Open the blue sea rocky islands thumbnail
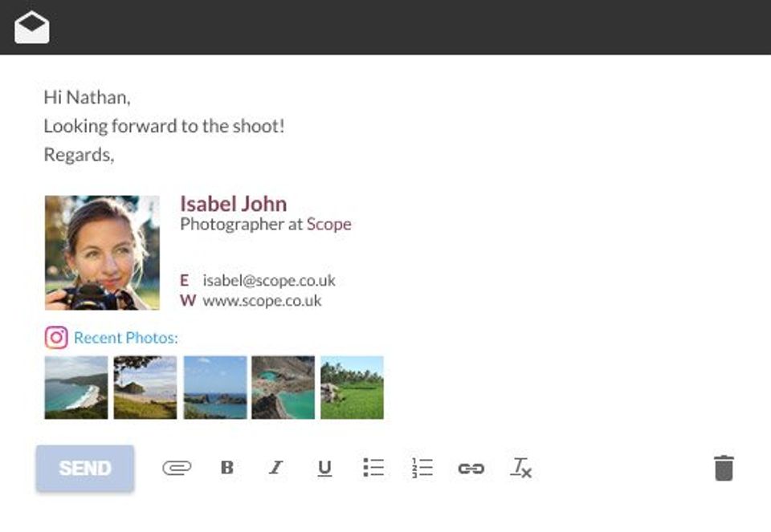Image resolution: width=771 pixels, height=532 pixels. click(x=215, y=388)
